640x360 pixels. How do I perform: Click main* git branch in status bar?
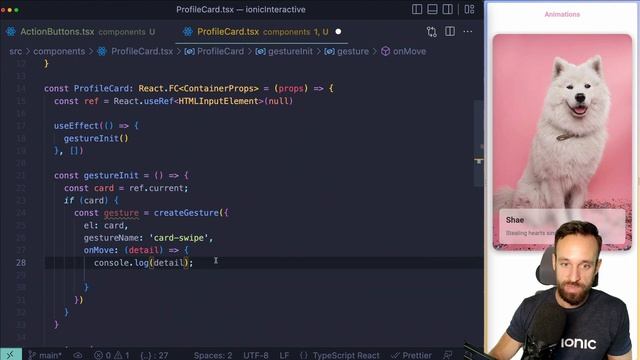coord(45,355)
